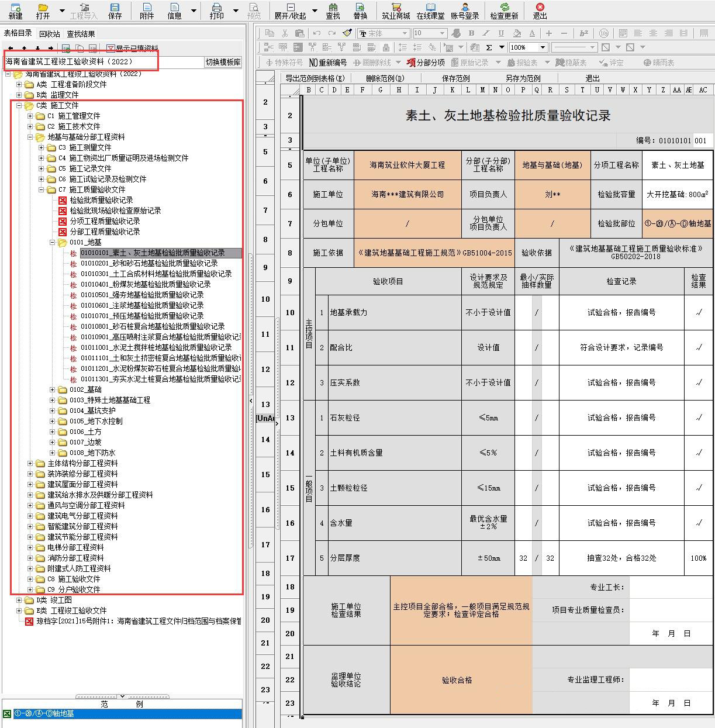
Task: Open 分部分项 tool
Action: click(x=426, y=63)
